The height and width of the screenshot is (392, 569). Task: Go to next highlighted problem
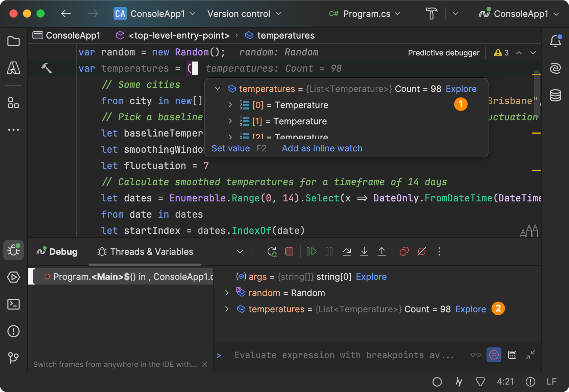click(x=533, y=53)
